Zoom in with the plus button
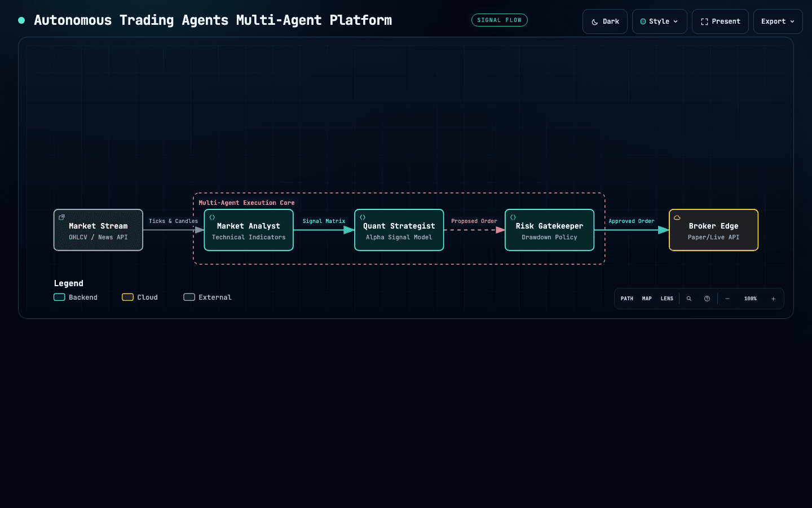 click(x=773, y=299)
